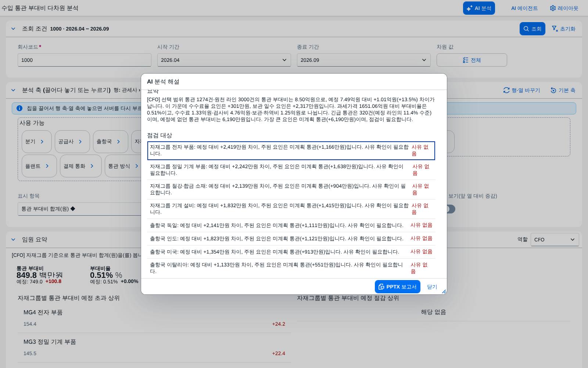Image resolution: width=588 pixels, height=368 pixels.
Task: Select the 자재그룹 정밀 기계 부품 row
Action: [x=291, y=170]
